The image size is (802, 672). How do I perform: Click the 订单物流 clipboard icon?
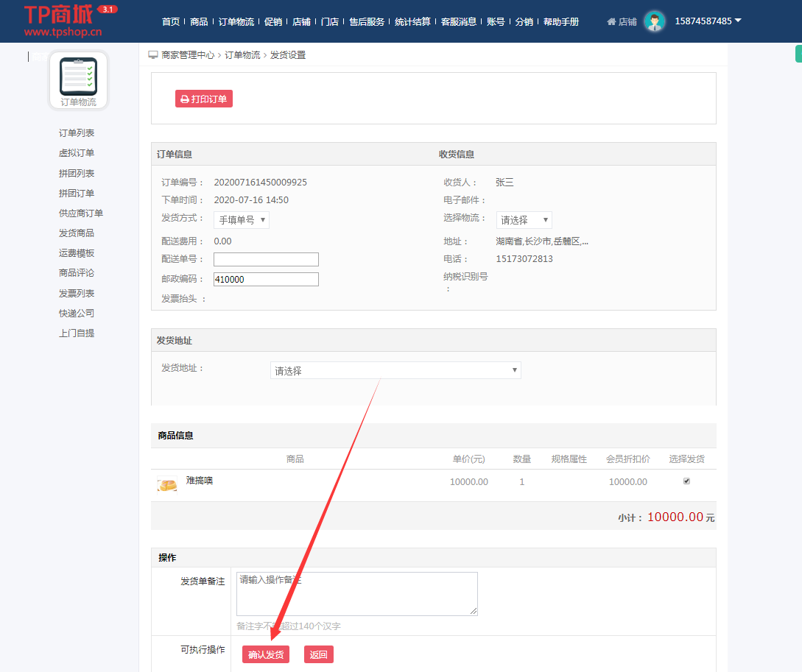pos(78,77)
